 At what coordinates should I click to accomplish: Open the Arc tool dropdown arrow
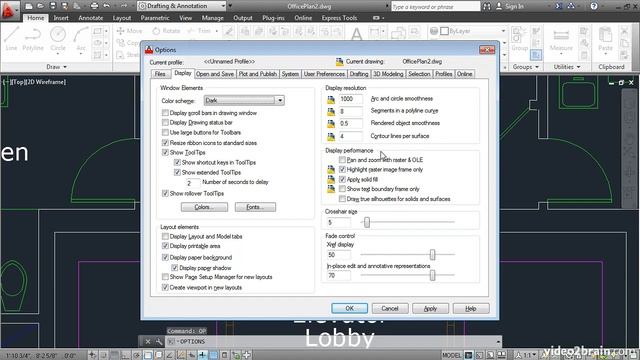click(x=81, y=53)
